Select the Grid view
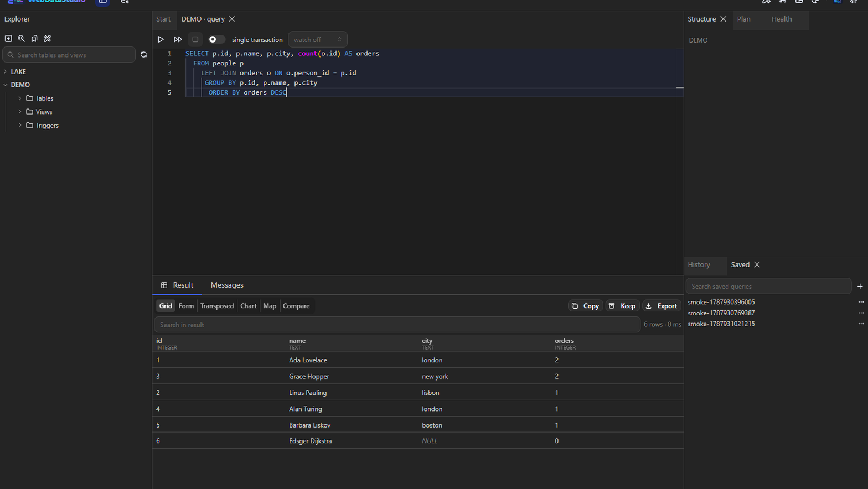The image size is (868, 489). coord(166,306)
